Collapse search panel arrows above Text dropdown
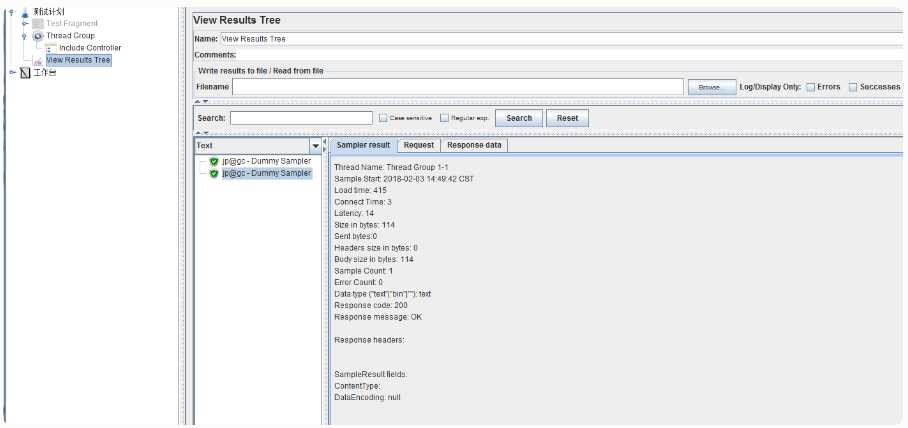This screenshot has height=428, width=908. (x=200, y=133)
